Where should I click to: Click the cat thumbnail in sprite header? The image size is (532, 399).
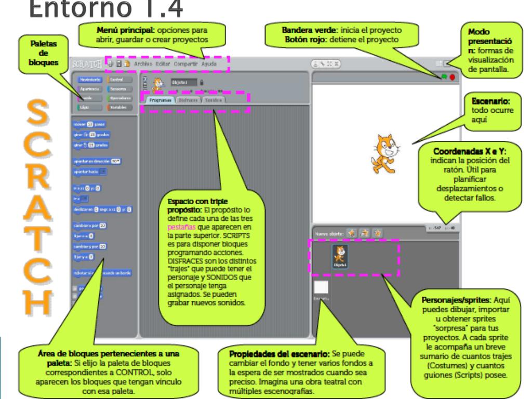157,85
